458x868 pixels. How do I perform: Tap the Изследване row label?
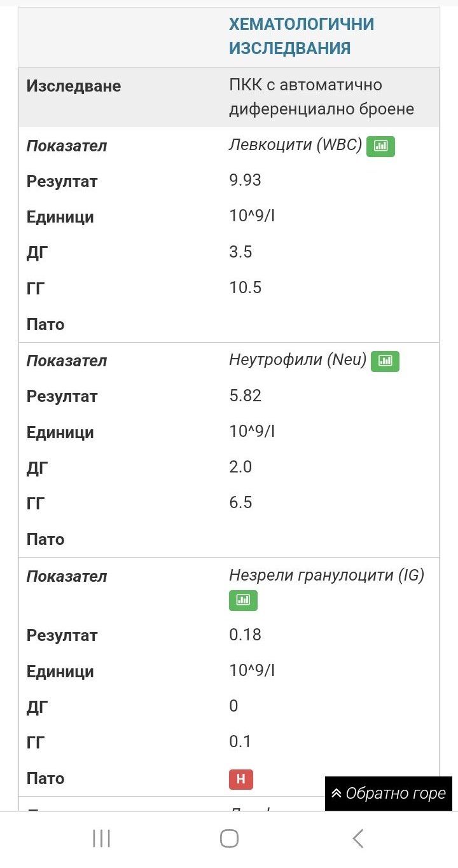tap(74, 86)
